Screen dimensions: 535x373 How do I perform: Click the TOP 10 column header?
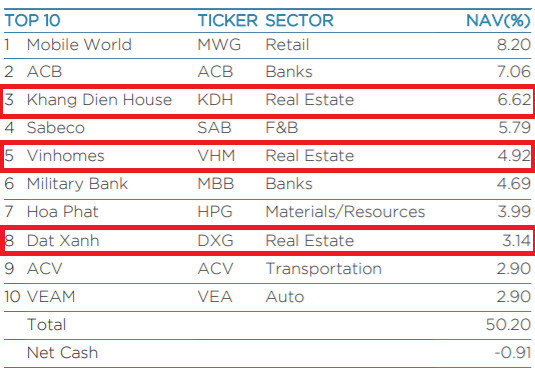tap(32, 20)
